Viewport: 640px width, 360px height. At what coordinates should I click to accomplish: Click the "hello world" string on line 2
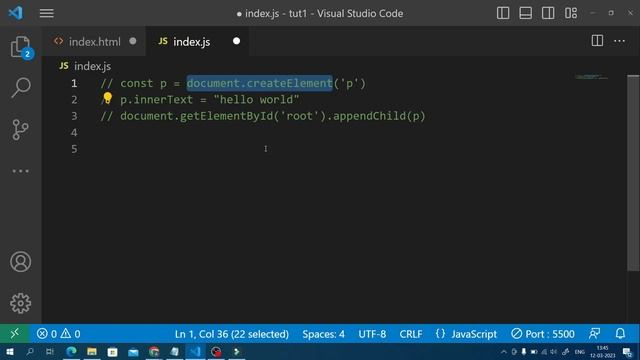(256, 100)
